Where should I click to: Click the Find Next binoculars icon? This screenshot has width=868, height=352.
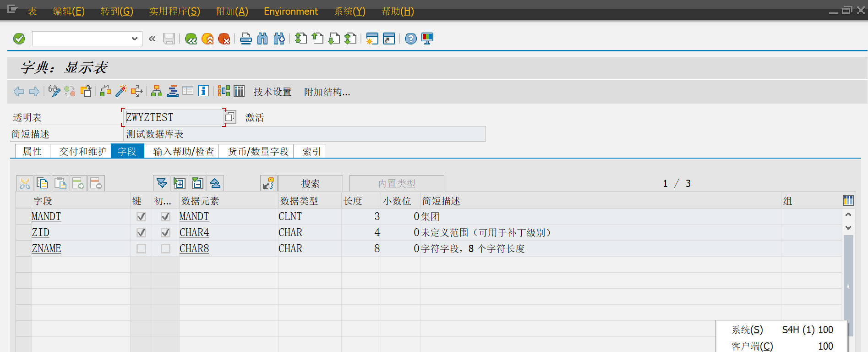point(279,39)
